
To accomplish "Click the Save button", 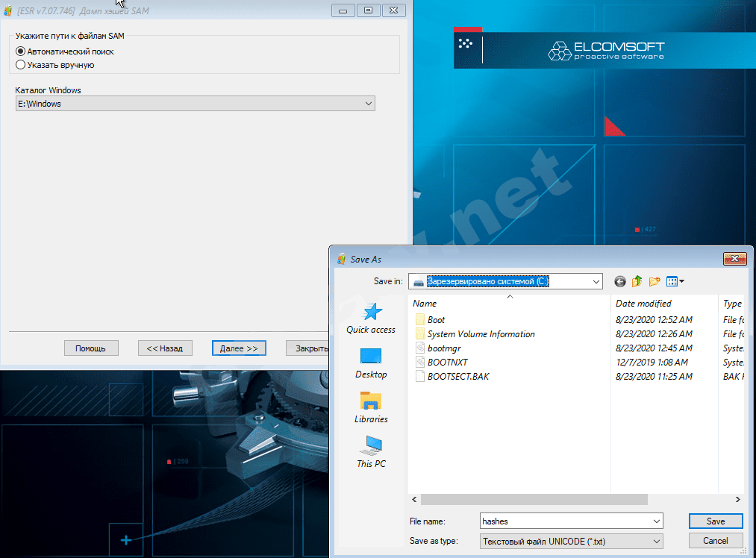I will click(x=715, y=521).
